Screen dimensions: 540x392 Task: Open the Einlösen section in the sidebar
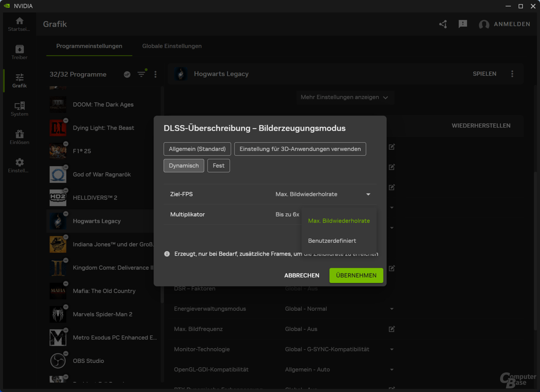click(19, 137)
